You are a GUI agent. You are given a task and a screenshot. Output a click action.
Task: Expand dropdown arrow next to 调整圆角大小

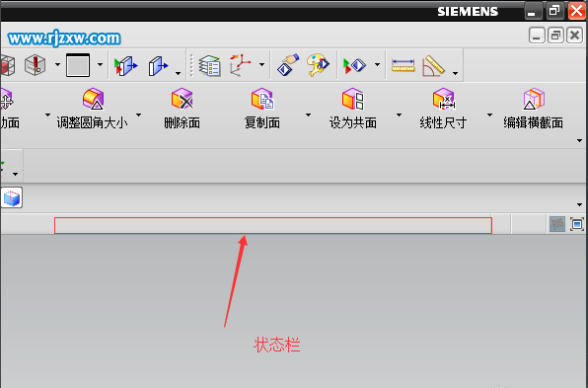139,115
